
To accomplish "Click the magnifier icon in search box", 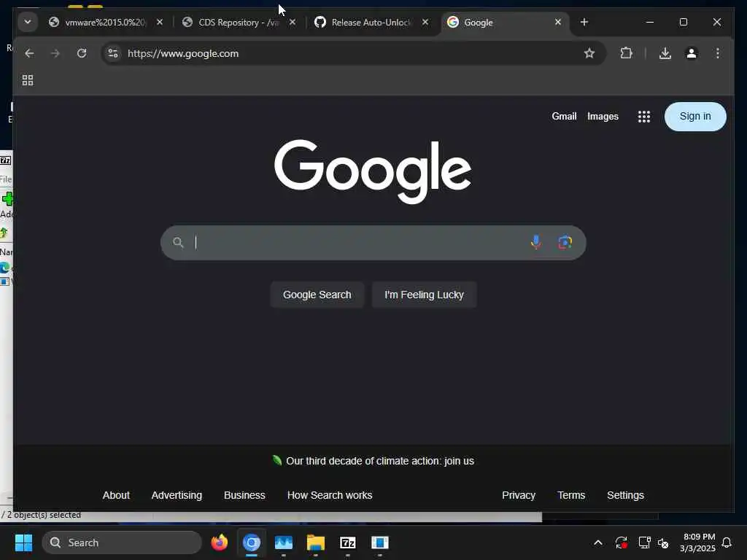I will (x=178, y=242).
